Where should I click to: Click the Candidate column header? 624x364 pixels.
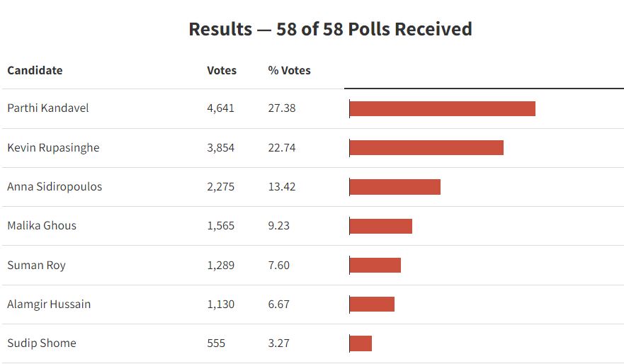tap(35, 70)
